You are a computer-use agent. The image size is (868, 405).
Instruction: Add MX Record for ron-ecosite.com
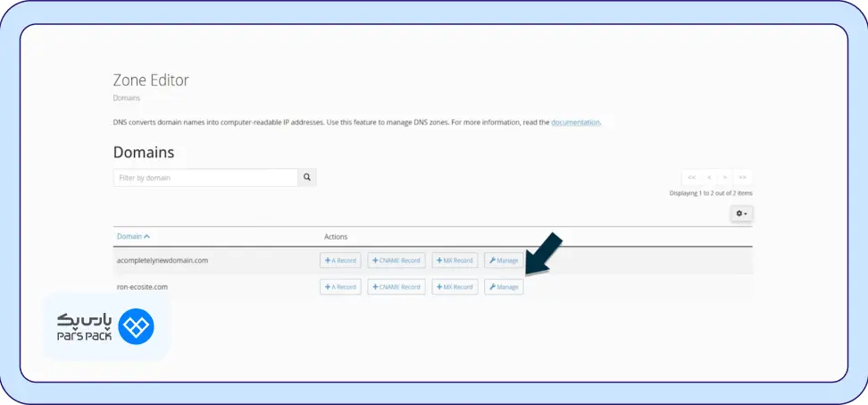point(455,287)
